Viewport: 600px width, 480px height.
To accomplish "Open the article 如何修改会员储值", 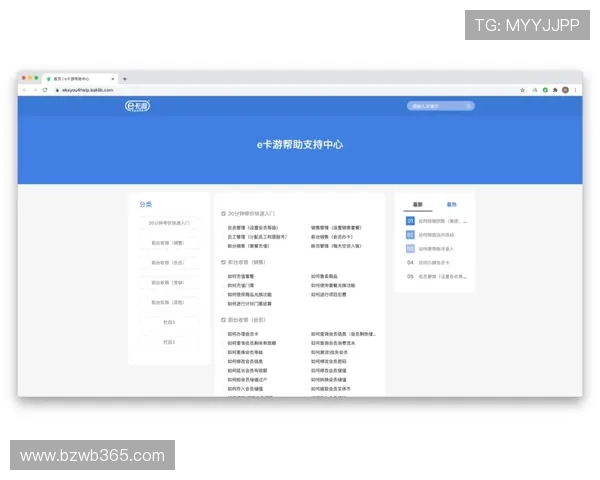I will [x=329, y=371].
